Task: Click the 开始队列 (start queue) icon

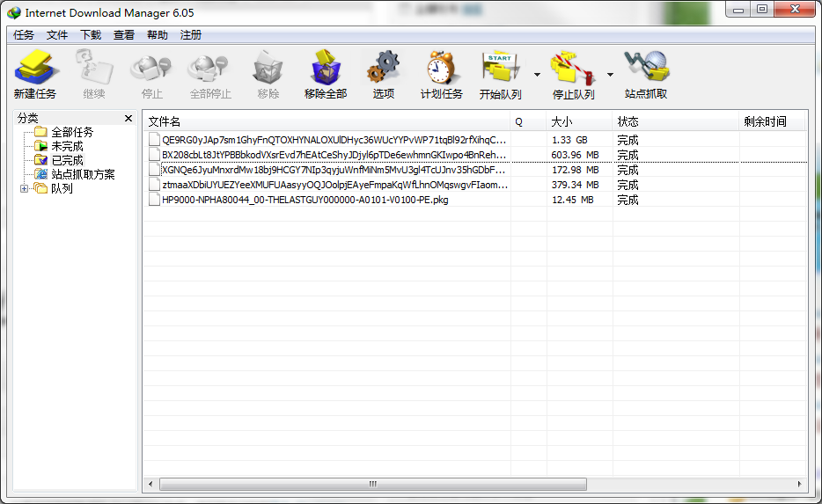Action: pos(501,67)
